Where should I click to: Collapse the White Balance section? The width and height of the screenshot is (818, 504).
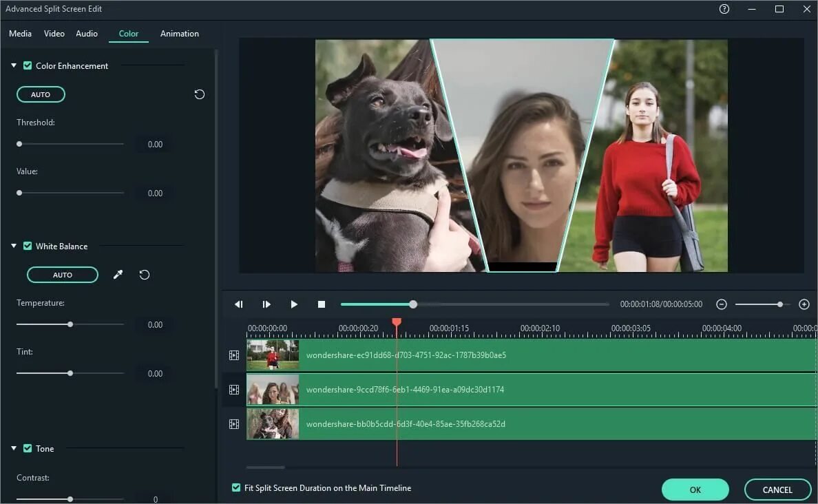(14, 246)
